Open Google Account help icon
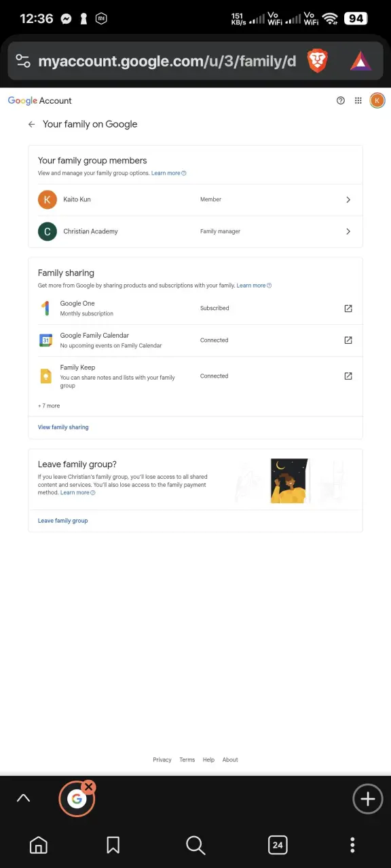This screenshot has height=868, width=391. point(341,100)
